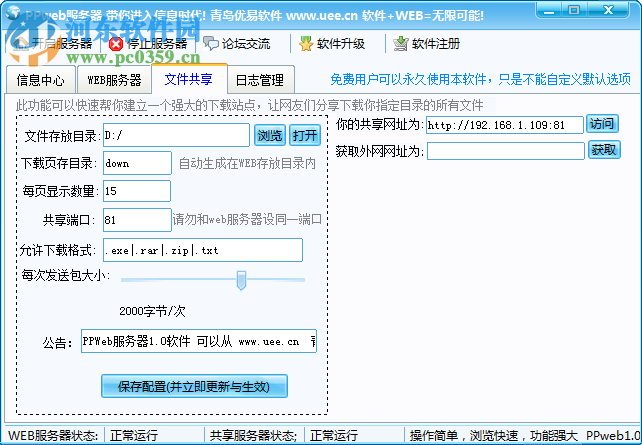
Task: Click 访问 to visit share URL
Action: 602,124
